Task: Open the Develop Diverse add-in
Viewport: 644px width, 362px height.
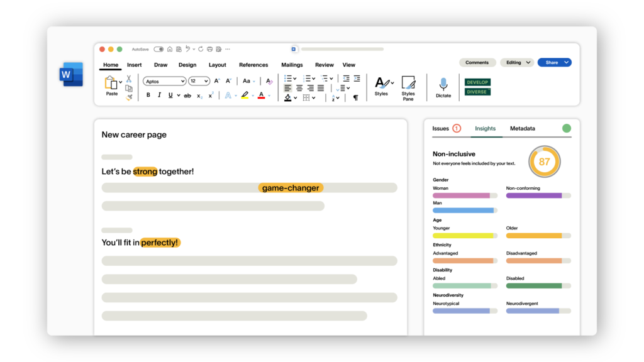Action: (x=477, y=87)
